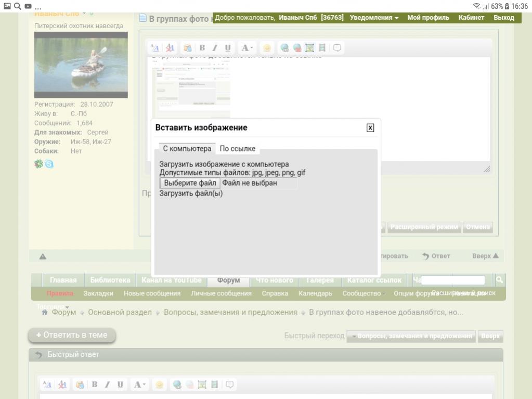Click Bold icon in quick reply toolbar
Viewport: 532px width, 399px height.
tap(95, 385)
